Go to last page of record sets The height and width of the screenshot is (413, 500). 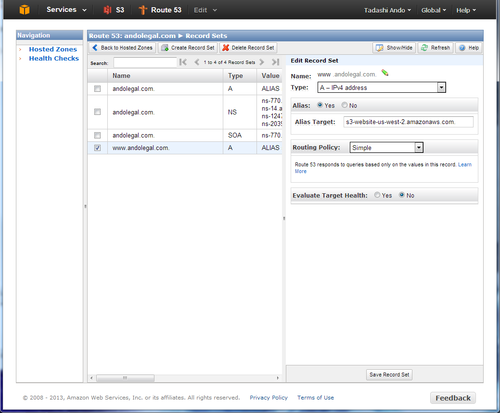click(x=275, y=62)
